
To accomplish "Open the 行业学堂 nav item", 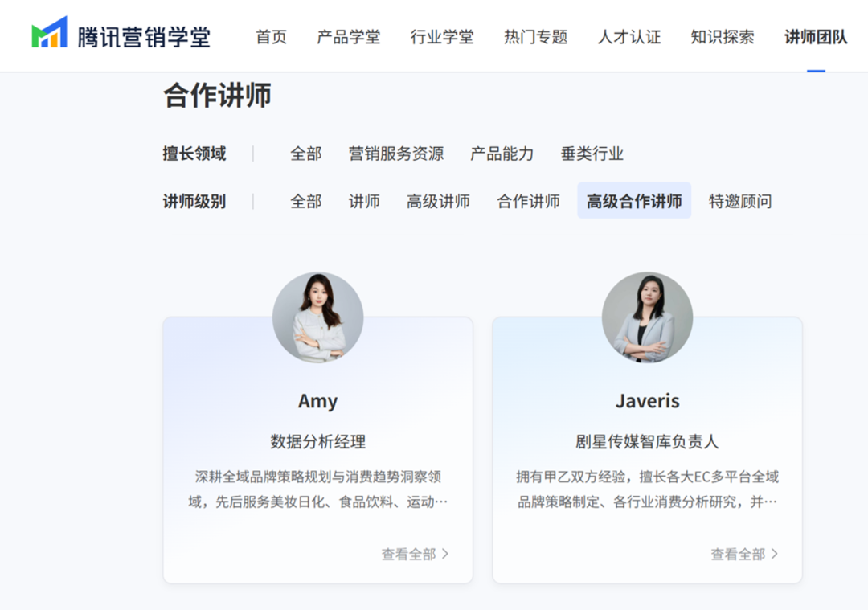I will point(442,37).
